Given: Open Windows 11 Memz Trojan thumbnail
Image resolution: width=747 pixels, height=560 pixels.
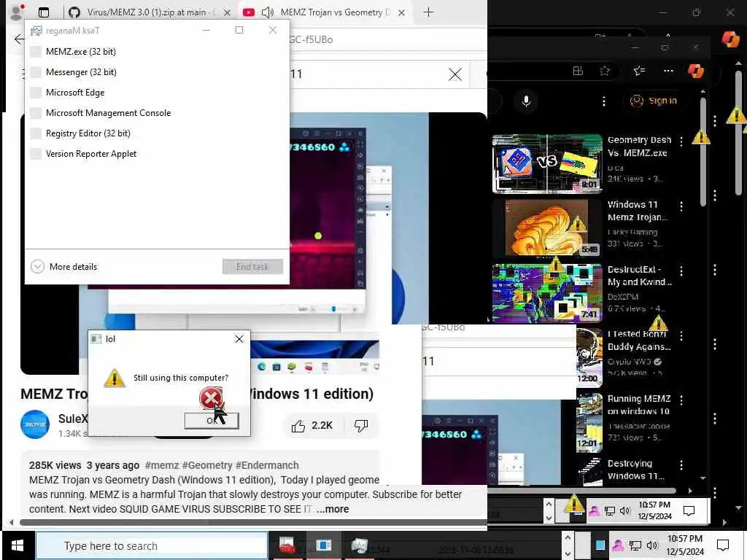Looking at the screenshot, I should (x=547, y=228).
